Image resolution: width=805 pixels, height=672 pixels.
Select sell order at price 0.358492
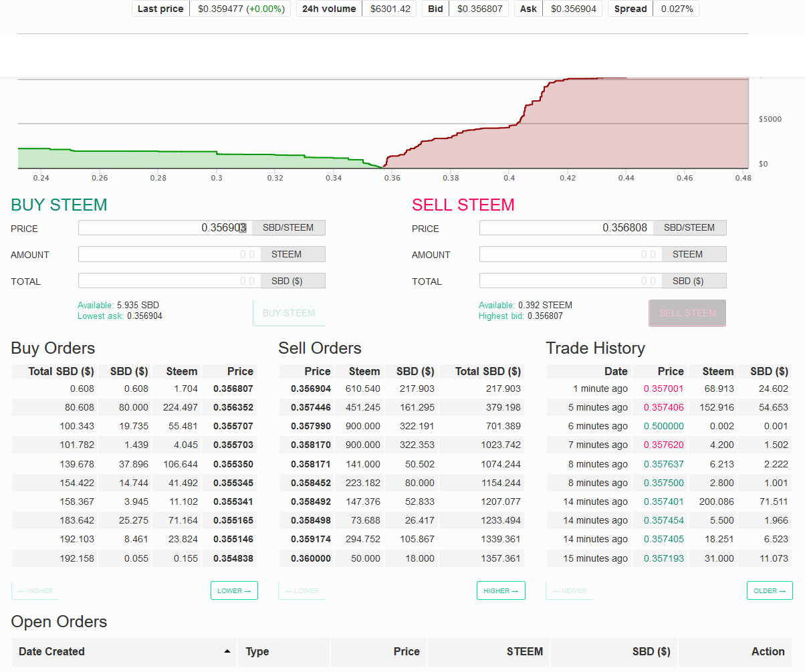(401, 501)
